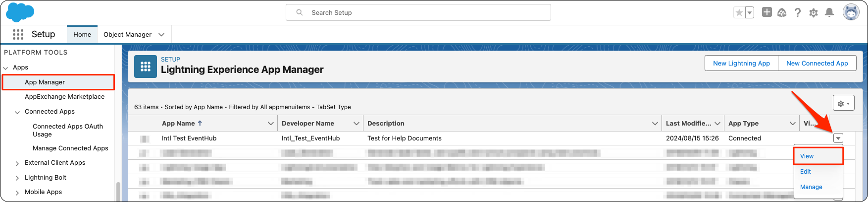Expand the Object Manager tab chevron
868x202 pixels.
[x=161, y=35]
